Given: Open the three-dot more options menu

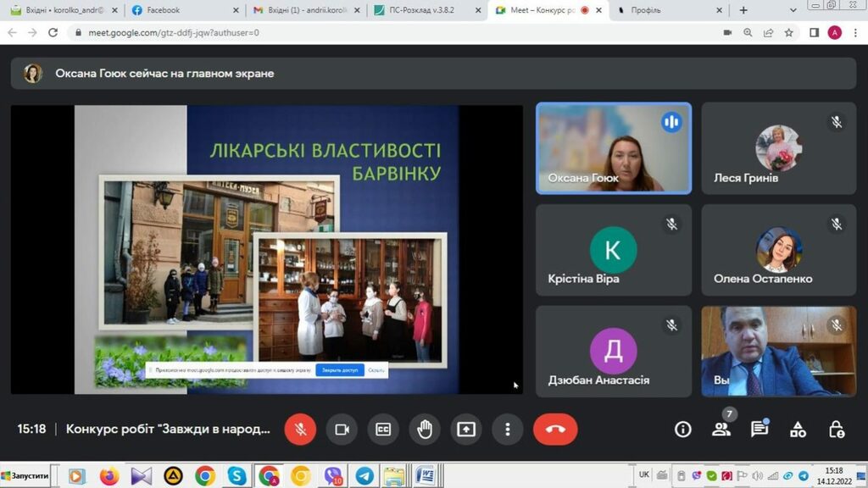Looking at the screenshot, I should tap(507, 430).
